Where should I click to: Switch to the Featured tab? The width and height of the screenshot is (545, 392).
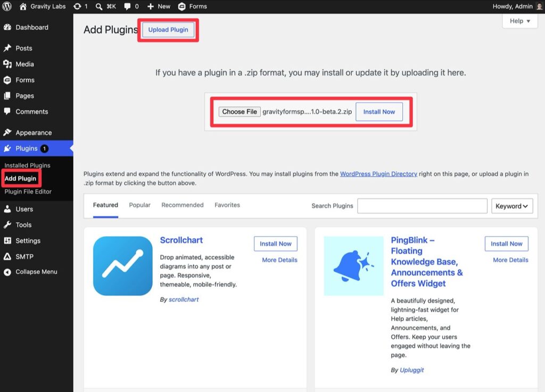[x=106, y=205]
